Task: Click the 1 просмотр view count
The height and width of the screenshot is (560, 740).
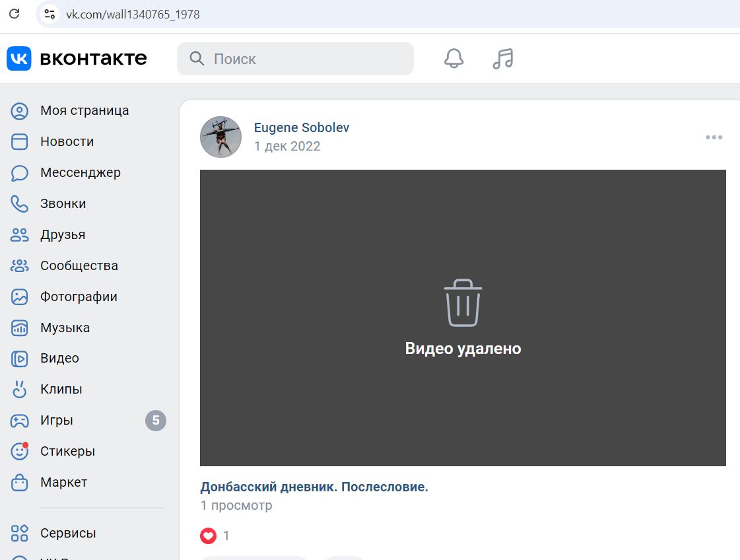Action: tap(236, 506)
